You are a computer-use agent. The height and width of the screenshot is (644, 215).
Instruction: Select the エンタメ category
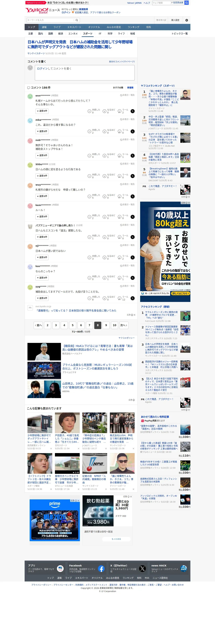(73, 34)
